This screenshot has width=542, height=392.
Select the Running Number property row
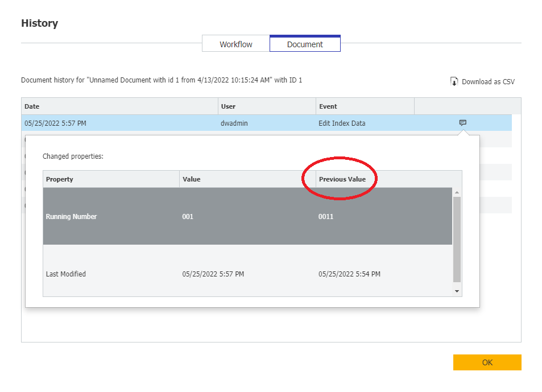[x=72, y=217]
